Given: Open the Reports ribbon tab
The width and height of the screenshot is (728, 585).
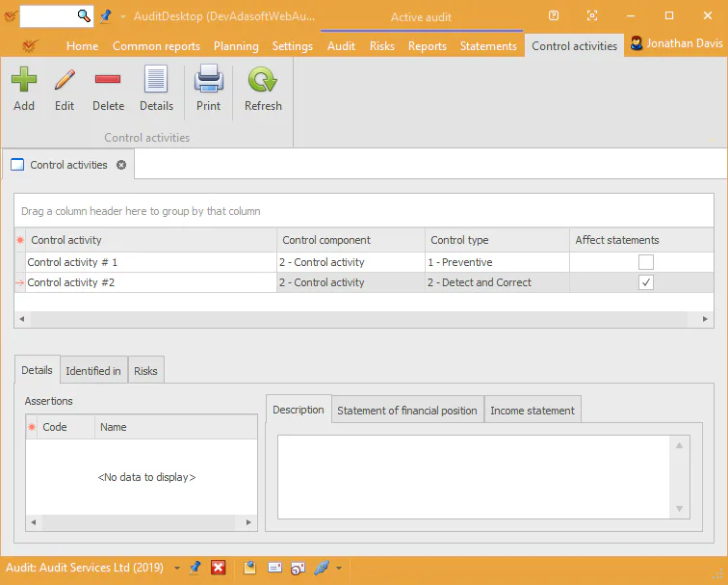Looking at the screenshot, I should (428, 46).
